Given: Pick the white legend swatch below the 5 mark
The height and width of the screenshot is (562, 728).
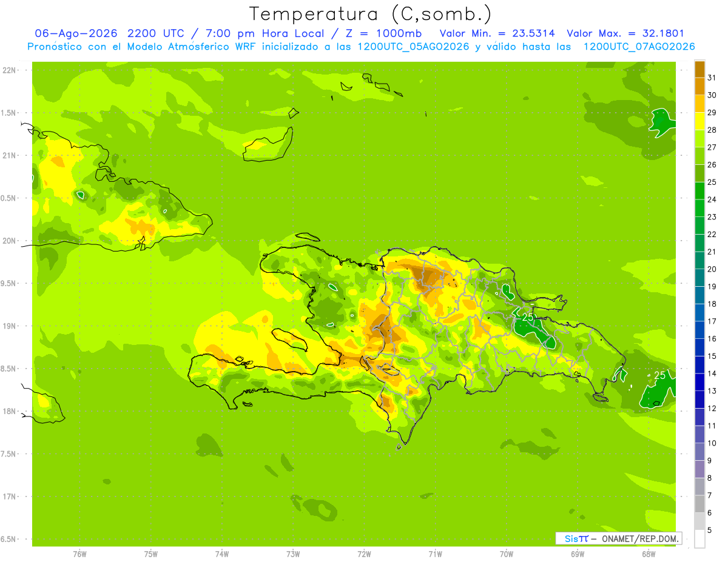Looking at the screenshot, I should (699, 539).
